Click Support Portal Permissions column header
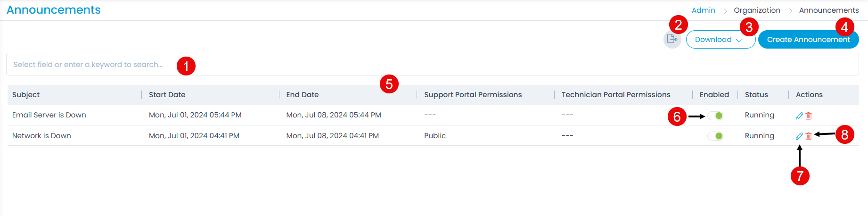This screenshot has width=868, height=216. [473, 95]
